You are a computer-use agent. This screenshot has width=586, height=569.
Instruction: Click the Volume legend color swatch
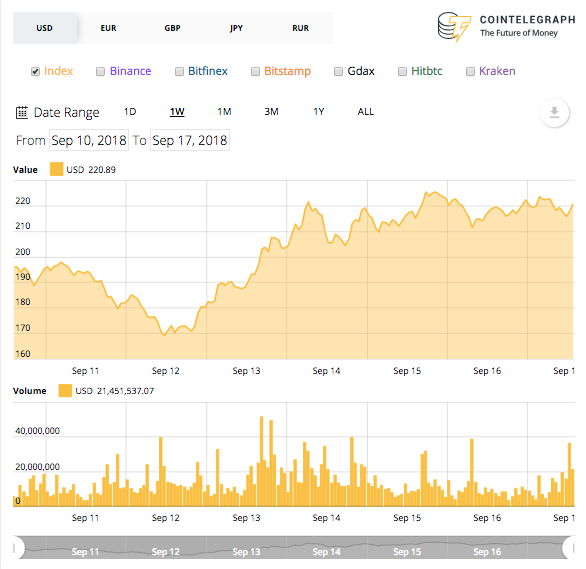pyautogui.click(x=65, y=391)
